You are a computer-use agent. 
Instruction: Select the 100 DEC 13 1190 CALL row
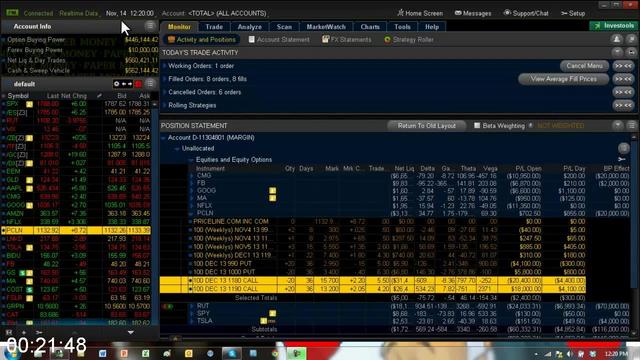coord(373,289)
